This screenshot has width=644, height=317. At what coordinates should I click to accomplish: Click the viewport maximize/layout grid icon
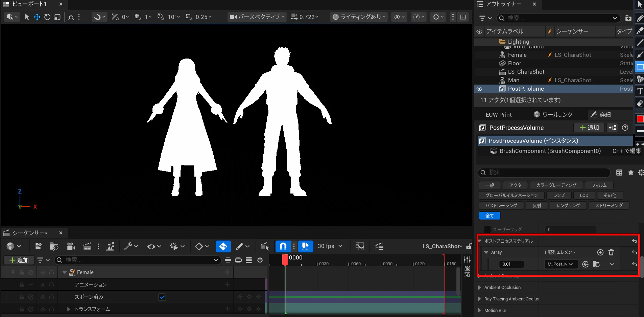(x=463, y=17)
